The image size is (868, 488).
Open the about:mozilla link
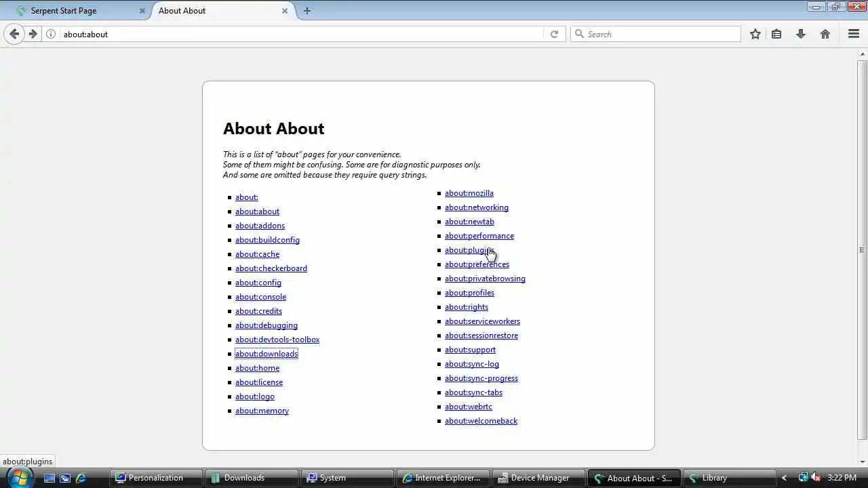coord(469,193)
